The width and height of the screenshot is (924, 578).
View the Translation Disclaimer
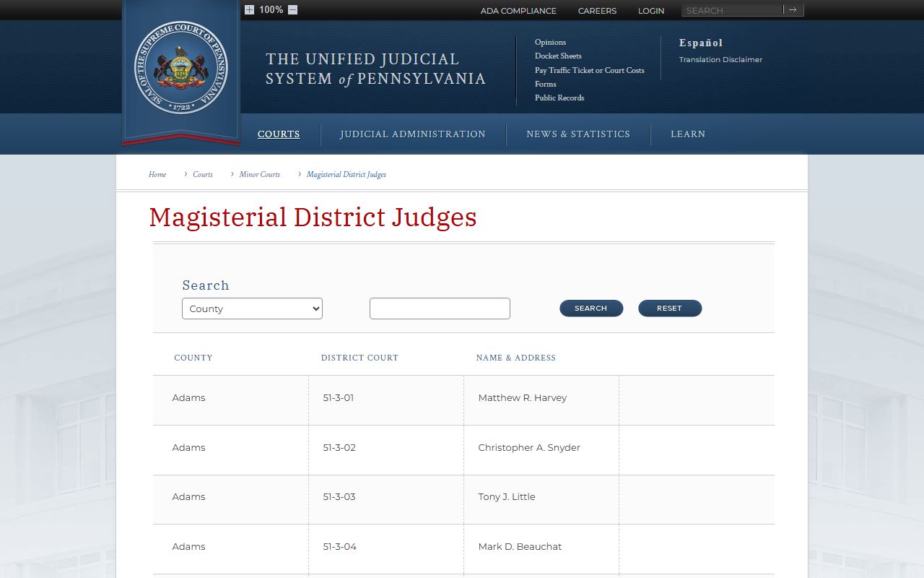click(x=720, y=60)
